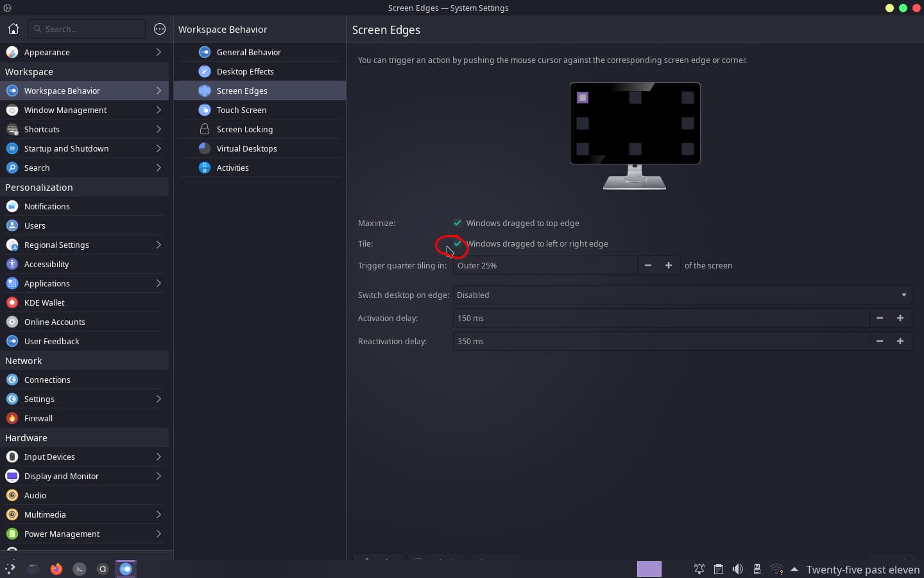Open the application launcher in the taskbar
The image size is (924, 578).
point(10,568)
